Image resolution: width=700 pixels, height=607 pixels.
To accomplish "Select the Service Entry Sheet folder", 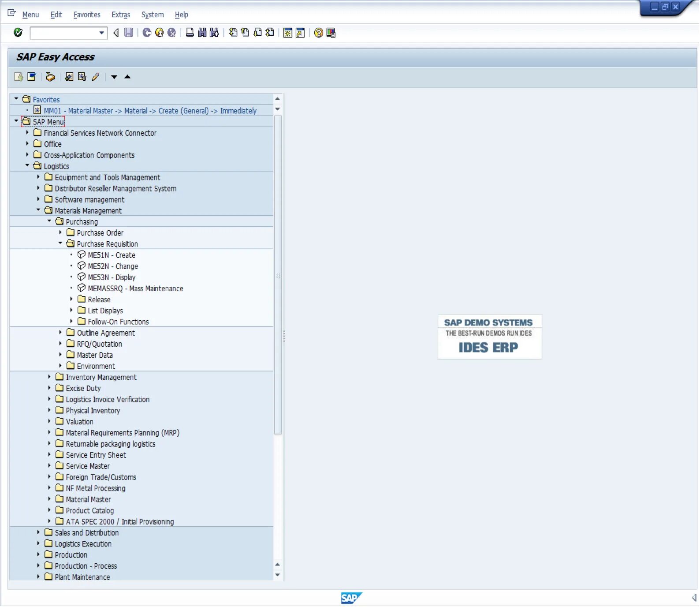I will [x=96, y=455].
